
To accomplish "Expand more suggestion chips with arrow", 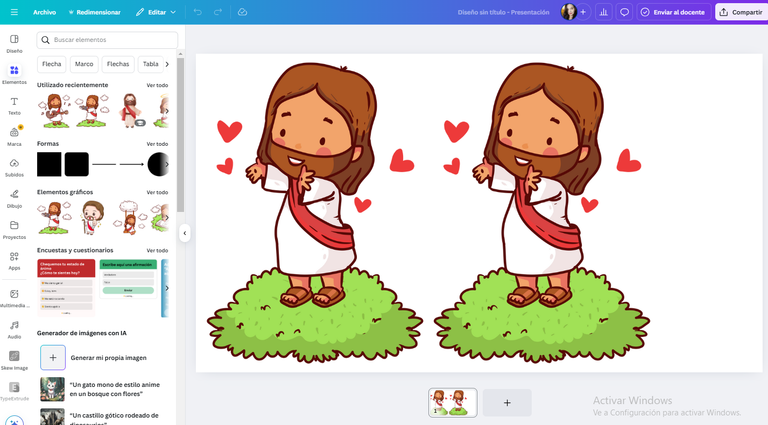I will coord(167,64).
